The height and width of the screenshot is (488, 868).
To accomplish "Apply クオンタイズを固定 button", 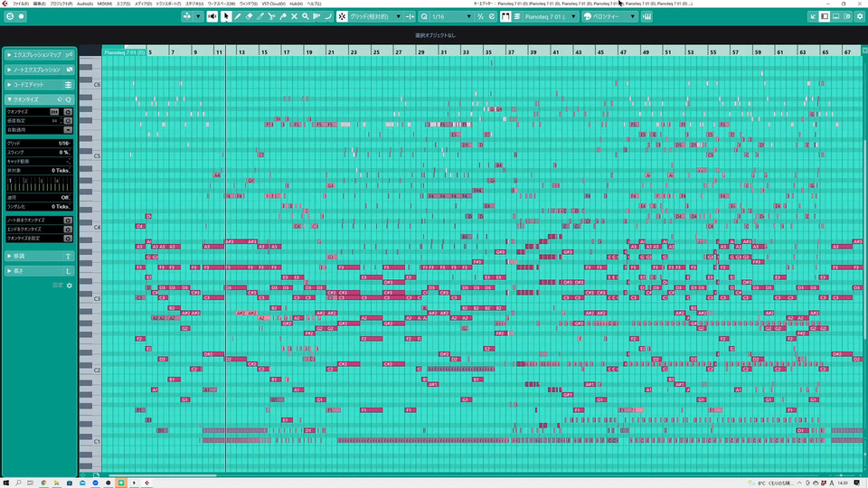I will [68, 239].
